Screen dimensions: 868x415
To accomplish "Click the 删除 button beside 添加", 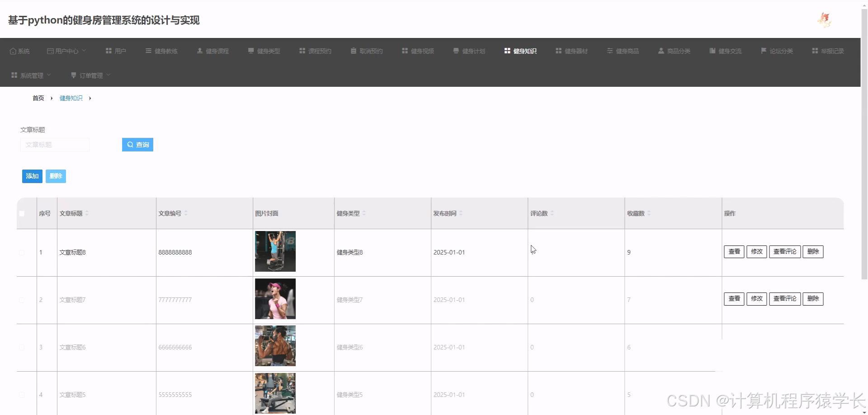I will point(56,176).
